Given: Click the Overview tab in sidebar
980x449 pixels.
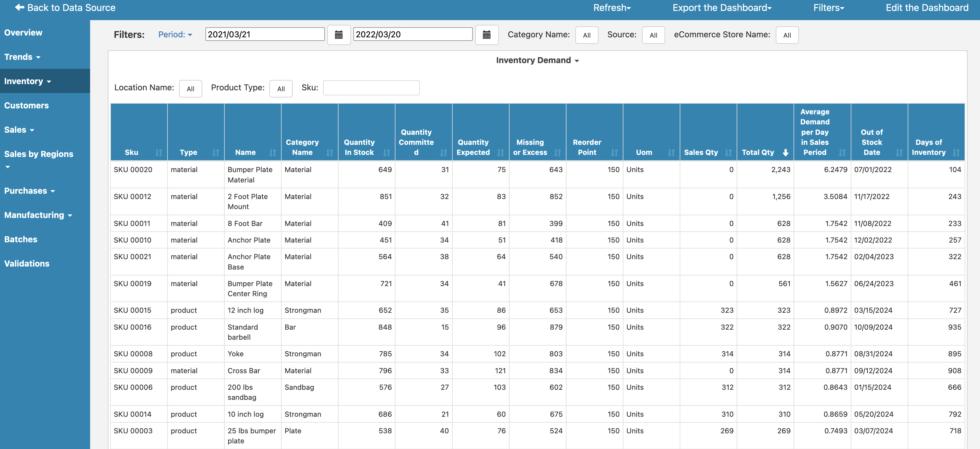Looking at the screenshot, I should tap(23, 32).
